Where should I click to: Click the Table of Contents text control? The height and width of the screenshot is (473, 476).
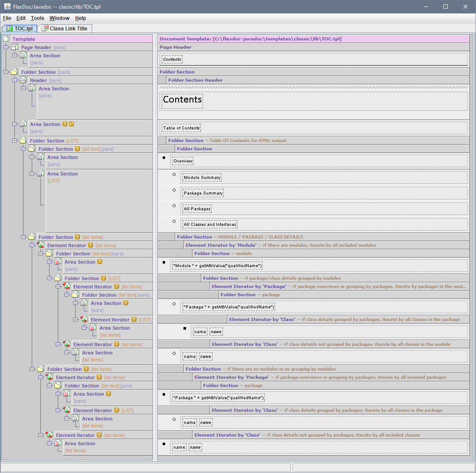click(181, 128)
